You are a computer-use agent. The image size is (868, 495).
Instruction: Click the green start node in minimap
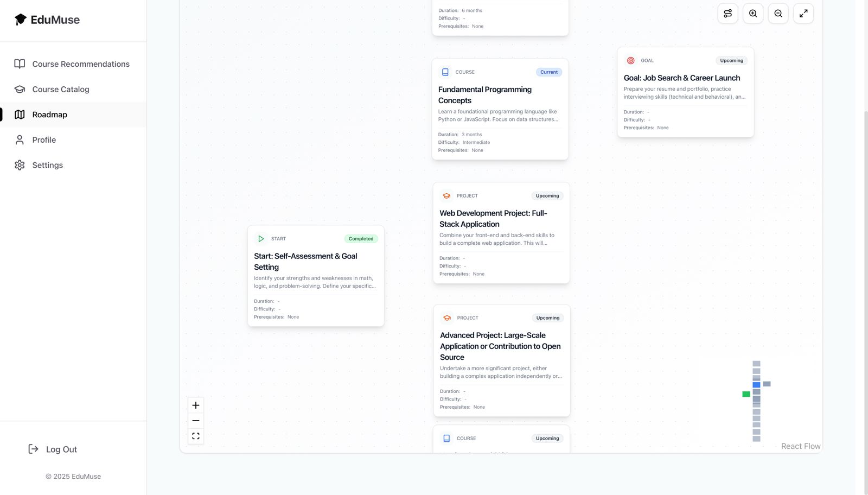pos(746,394)
